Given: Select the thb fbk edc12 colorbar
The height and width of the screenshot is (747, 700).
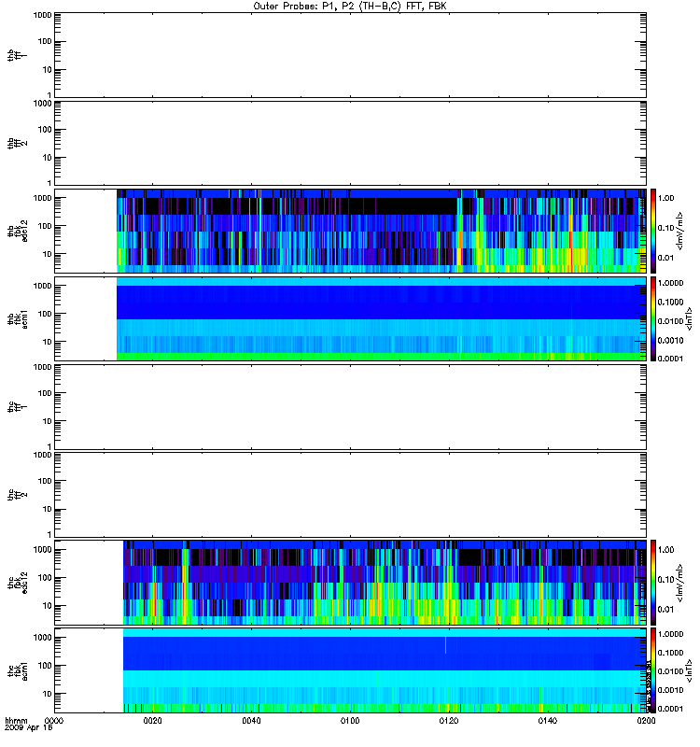Looking at the screenshot, I should 653,231.
